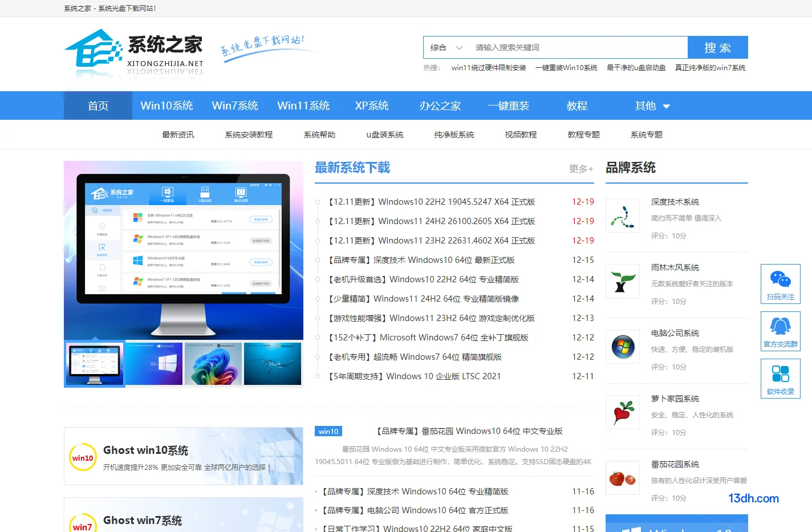Image resolution: width=812 pixels, height=532 pixels.
Task: Expand the 其他 navigation menu
Action: tap(652, 105)
